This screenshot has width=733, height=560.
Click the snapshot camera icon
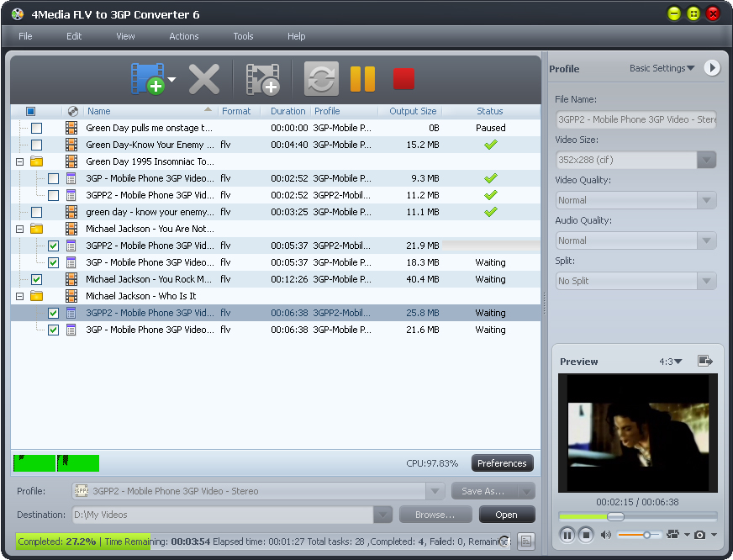pos(699,535)
